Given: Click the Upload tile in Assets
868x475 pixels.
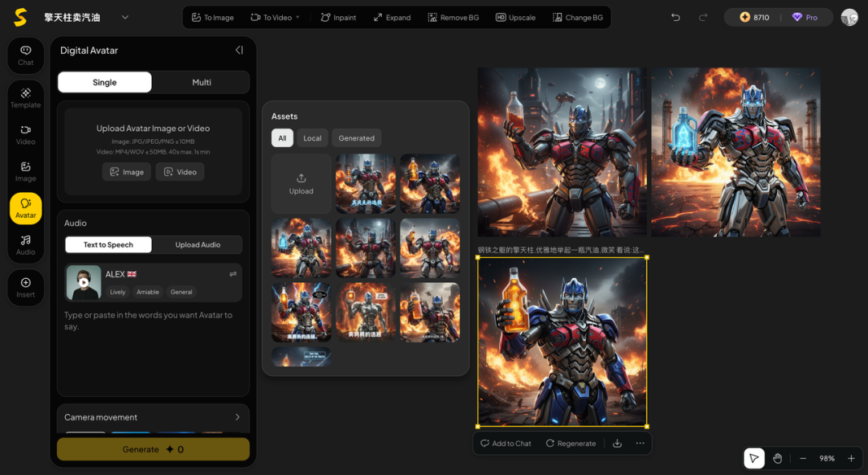Looking at the screenshot, I should pyautogui.click(x=301, y=183).
